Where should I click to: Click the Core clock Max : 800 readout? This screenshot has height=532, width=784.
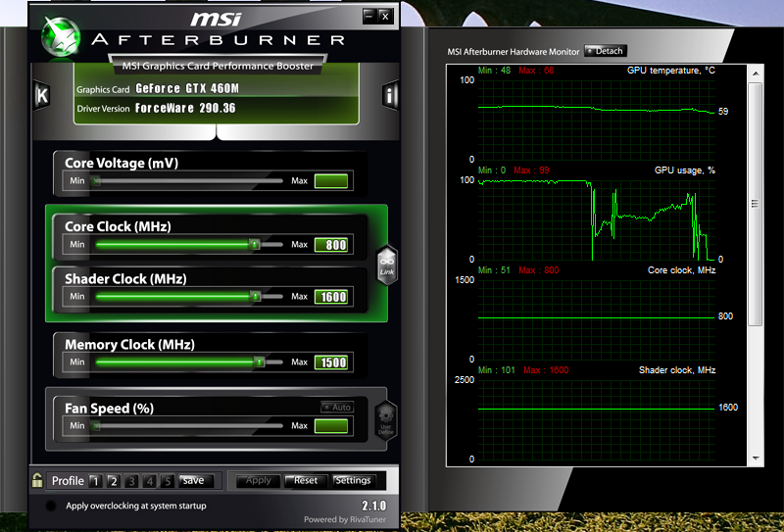click(x=538, y=270)
